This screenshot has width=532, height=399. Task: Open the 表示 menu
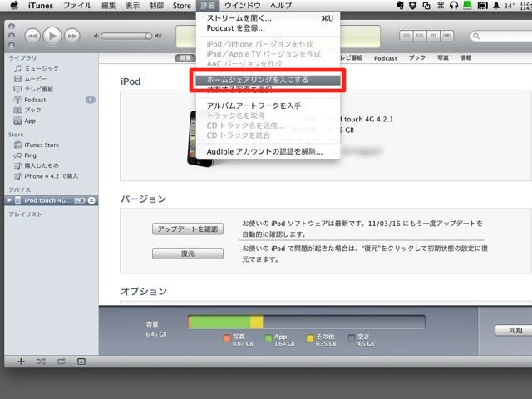coord(132,6)
